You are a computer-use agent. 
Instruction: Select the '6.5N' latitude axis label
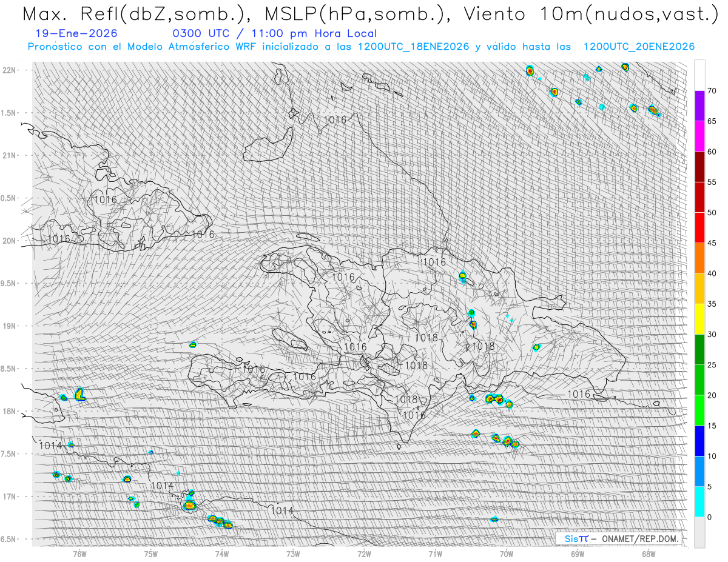[9, 539]
